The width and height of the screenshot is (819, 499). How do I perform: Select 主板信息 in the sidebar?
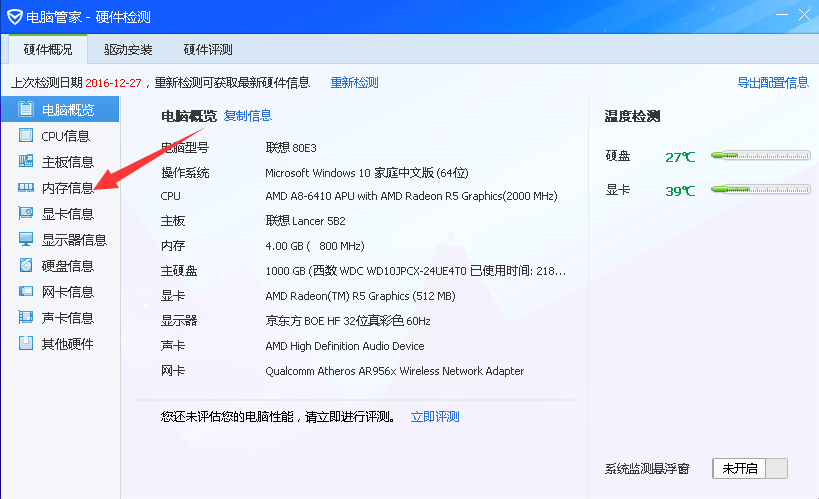60,162
